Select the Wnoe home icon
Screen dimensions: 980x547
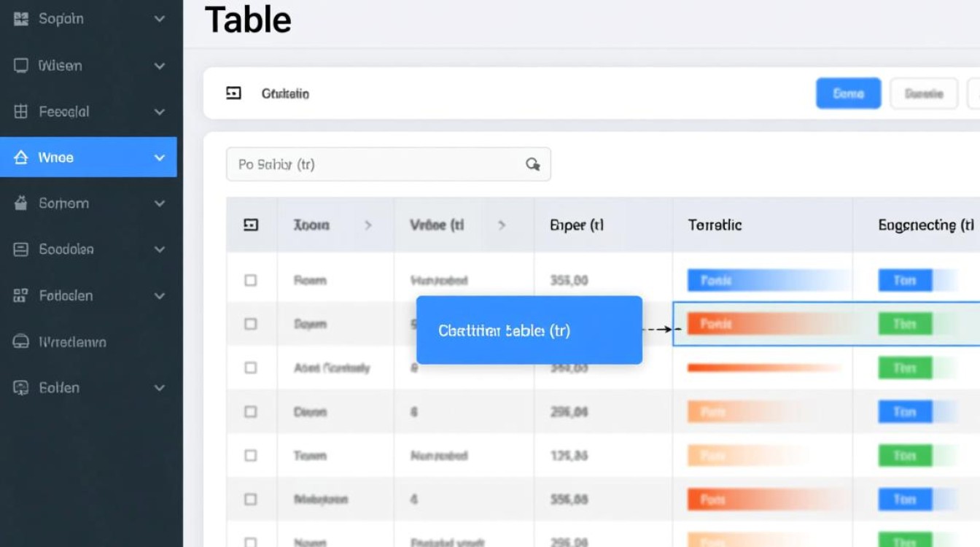click(x=20, y=157)
